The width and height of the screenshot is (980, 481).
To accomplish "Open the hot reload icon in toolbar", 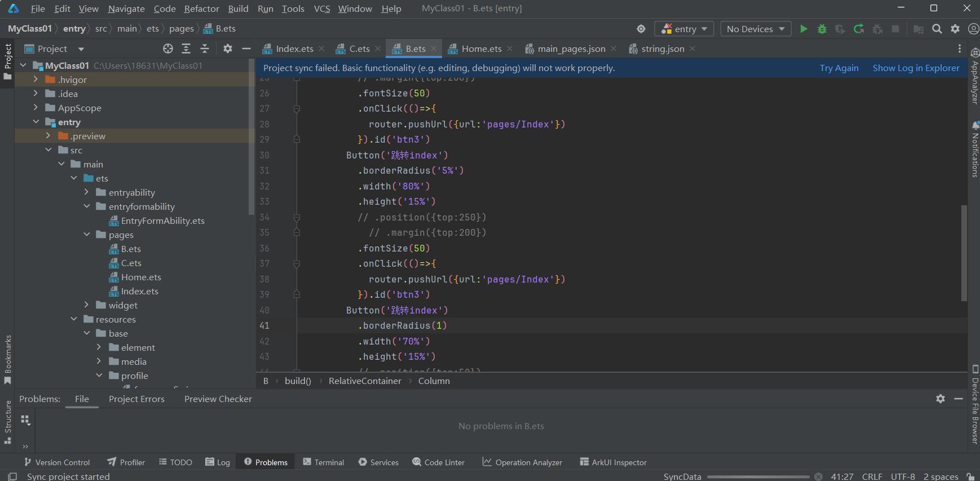I will pyautogui.click(x=859, y=29).
